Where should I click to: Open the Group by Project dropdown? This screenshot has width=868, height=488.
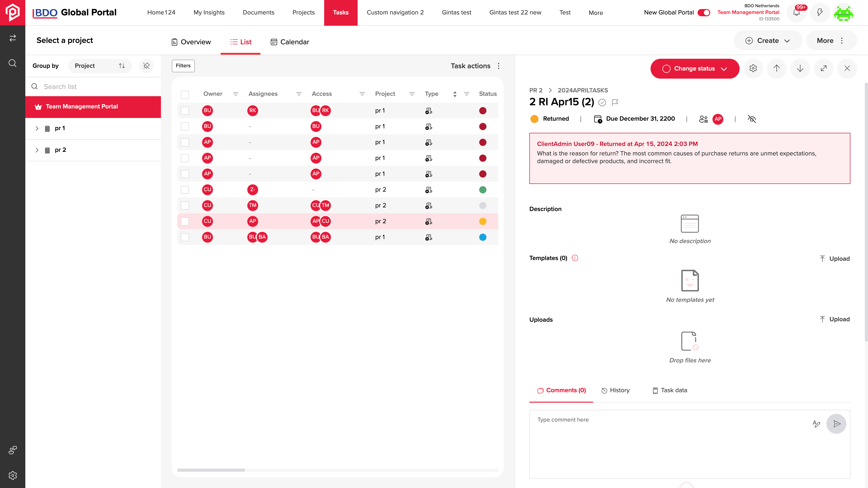[x=100, y=66]
